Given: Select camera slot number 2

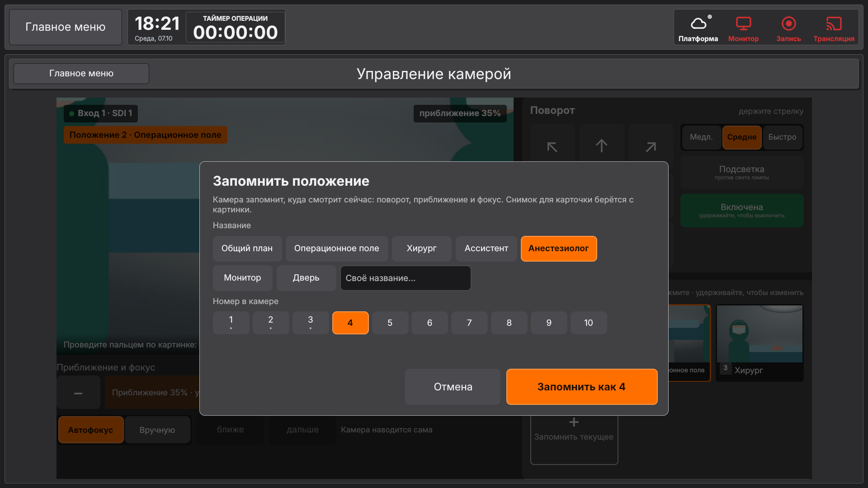Looking at the screenshot, I should [271, 323].
